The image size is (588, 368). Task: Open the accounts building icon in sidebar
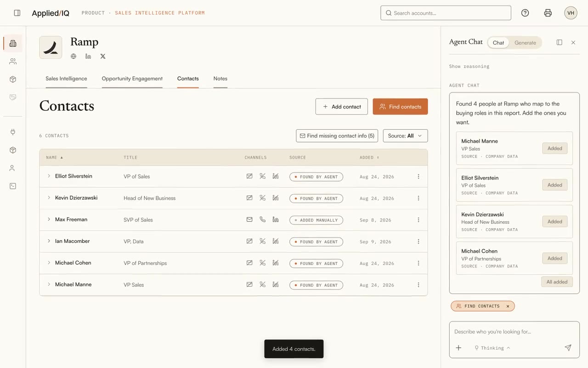pos(13,43)
